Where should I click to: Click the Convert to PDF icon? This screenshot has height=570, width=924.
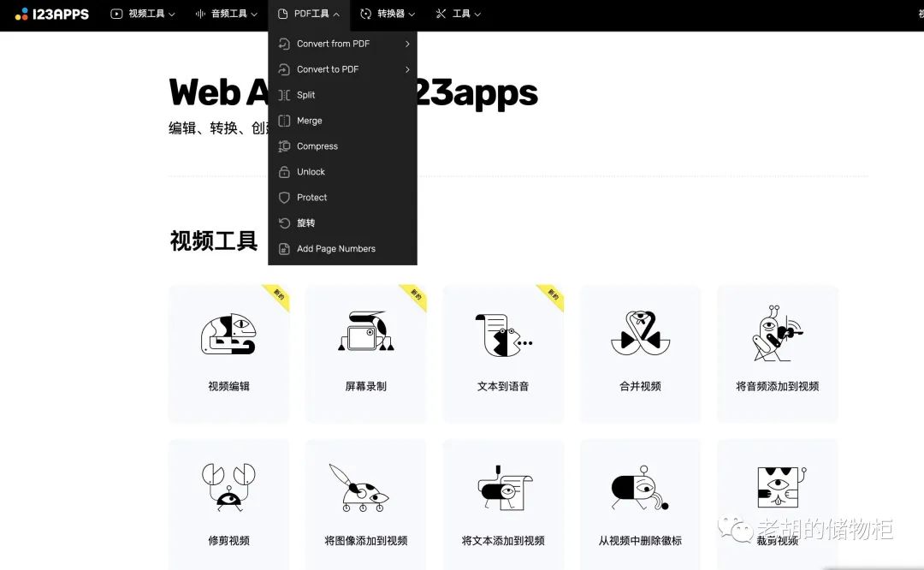[284, 69]
